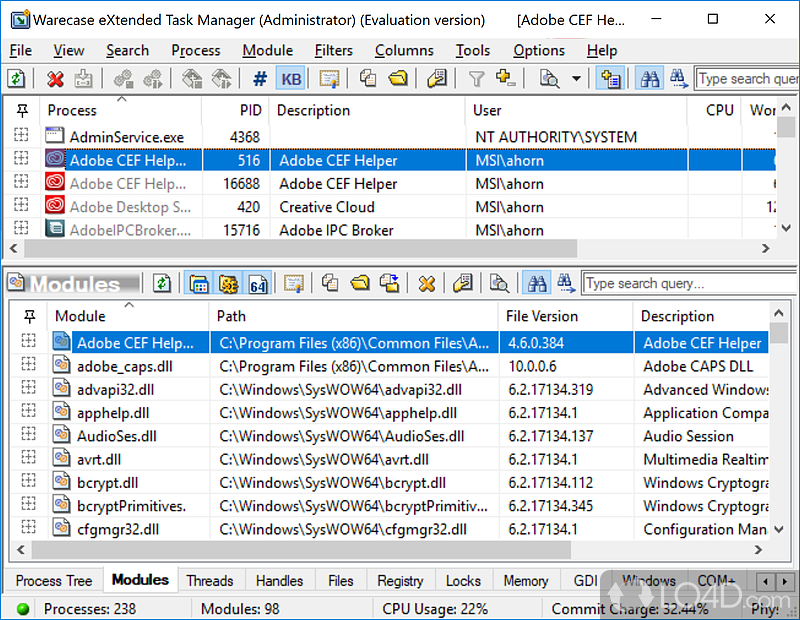The width and height of the screenshot is (800, 620).
Task: Click the refresh process list icon
Action: click(x=16, y=79)
